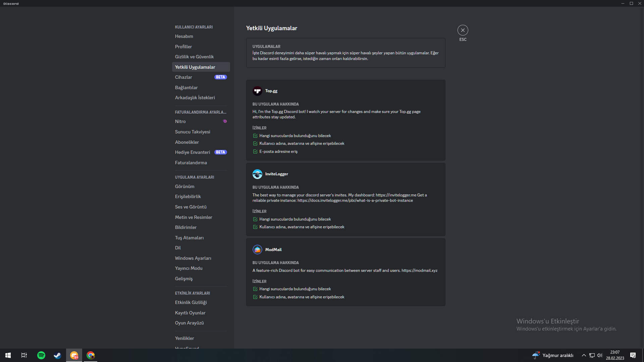Expand the hidden system tray icons chevron
The height and width of the screenshot is (362, 644).
coord(584,355)
